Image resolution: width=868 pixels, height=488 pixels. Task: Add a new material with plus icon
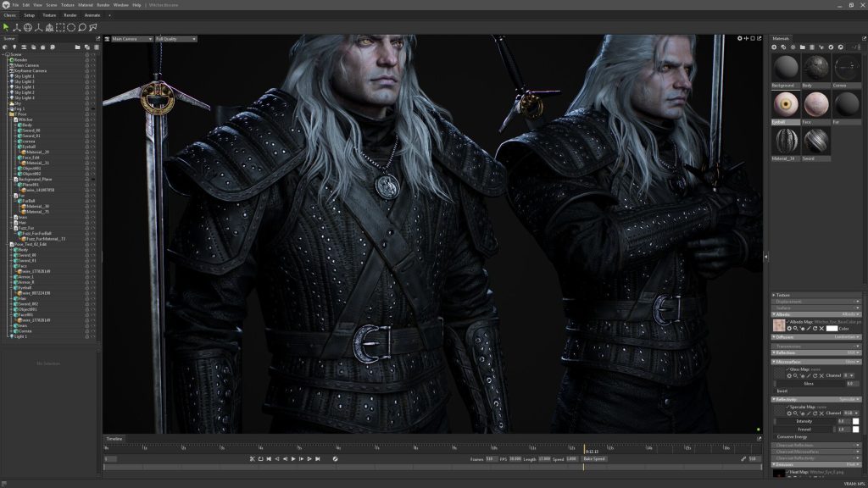(774, 47)
